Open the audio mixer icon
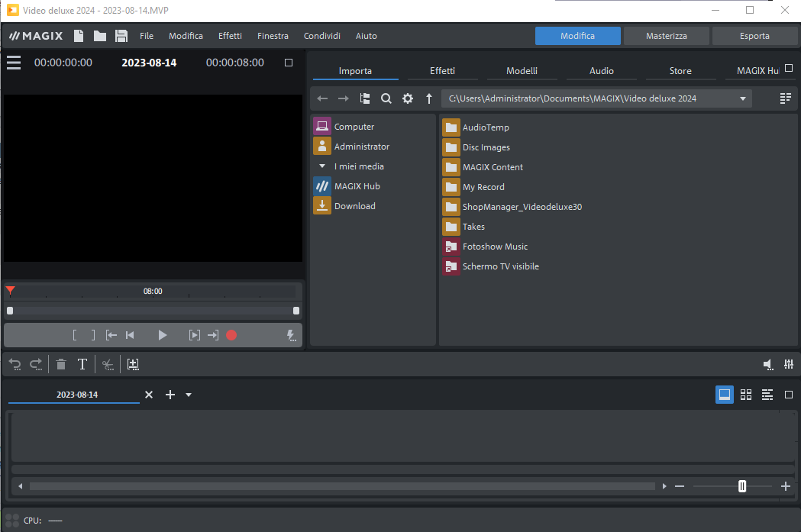The width and height of the screenshot is (801, 532). 789,364
